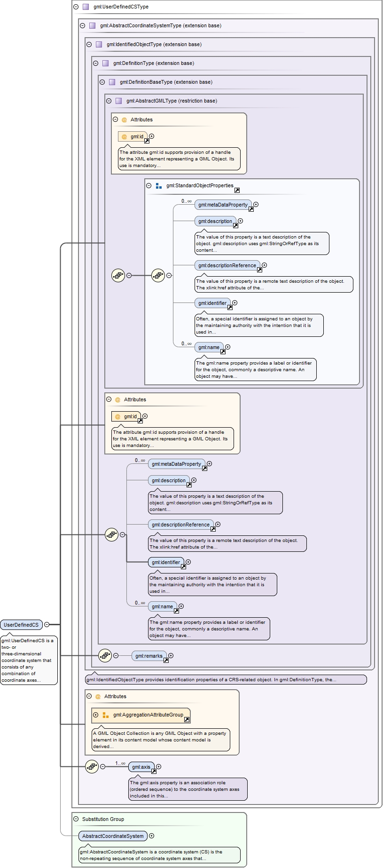Click the AbstractCoordinateSystem element in Substitution Group
The width and height of the screenshot is (383, 868).
click(113, 836)
